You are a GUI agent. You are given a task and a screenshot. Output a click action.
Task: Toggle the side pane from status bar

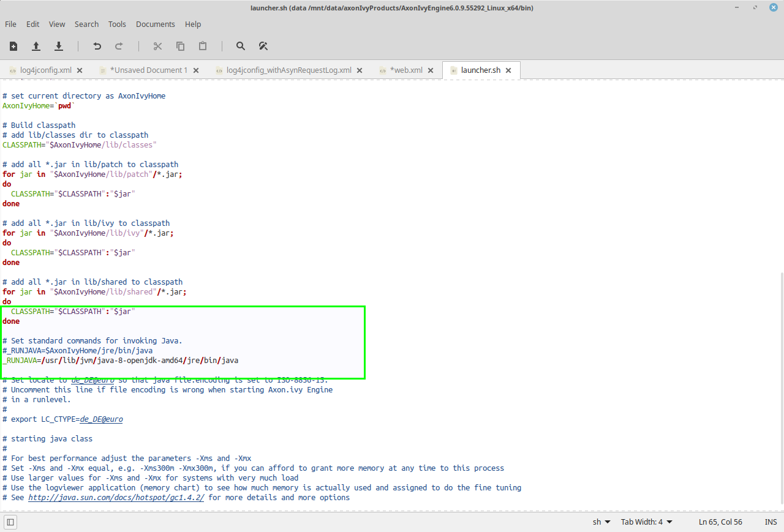pos(10,522)
